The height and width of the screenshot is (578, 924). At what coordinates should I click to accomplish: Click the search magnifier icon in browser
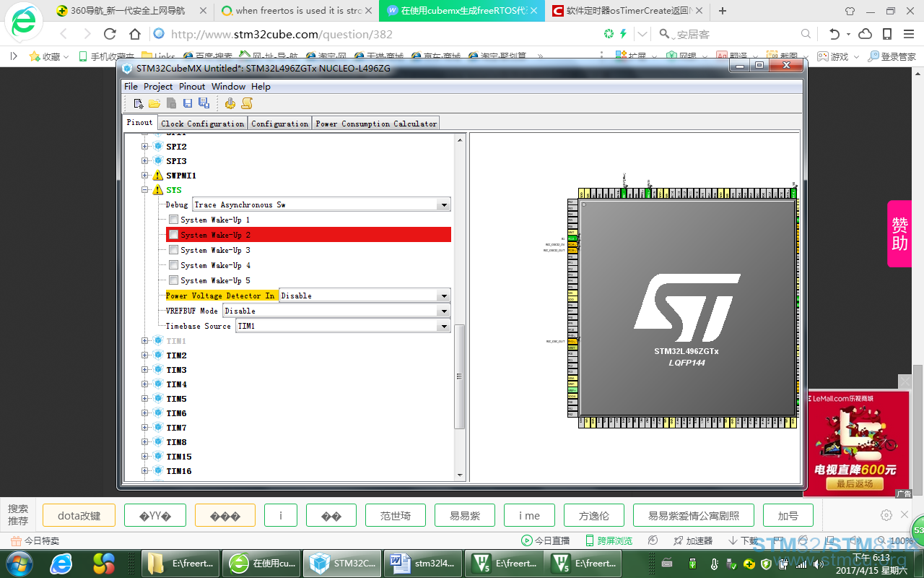click(806, 34)
